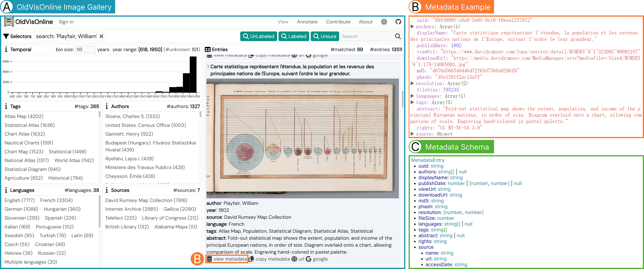
Task: Open the settings gear icon
Action: 384,22
